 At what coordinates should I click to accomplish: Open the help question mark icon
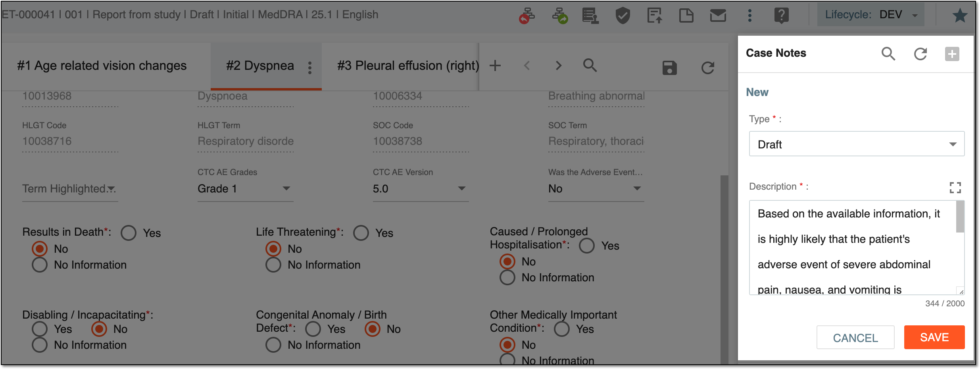coord(781,15)
